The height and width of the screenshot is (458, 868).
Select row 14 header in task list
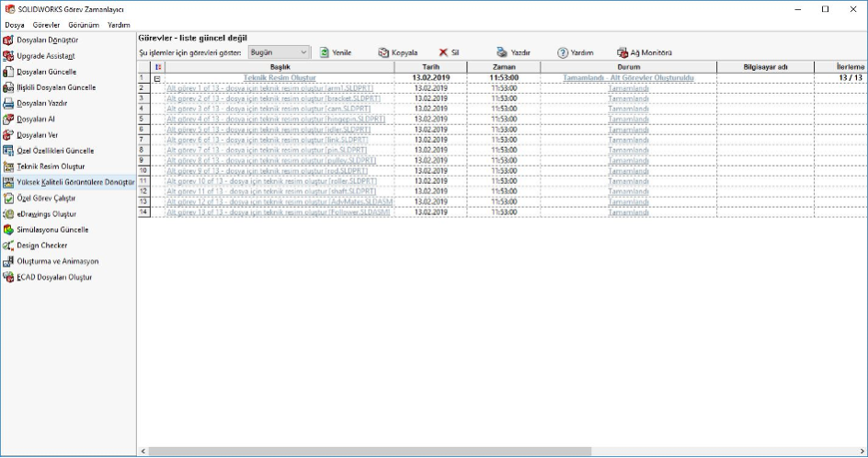[x=143, y=212]
